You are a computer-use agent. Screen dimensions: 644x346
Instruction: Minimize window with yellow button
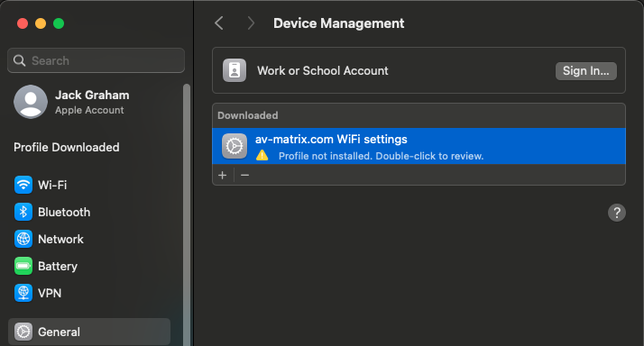pos(41,23)
